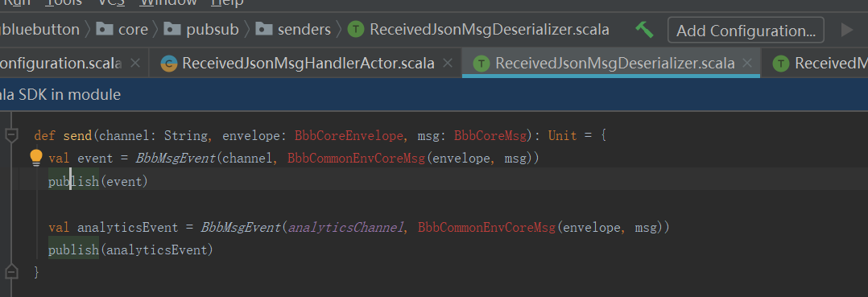Click the folder icon beside pubsub breadcrumb

172,29
